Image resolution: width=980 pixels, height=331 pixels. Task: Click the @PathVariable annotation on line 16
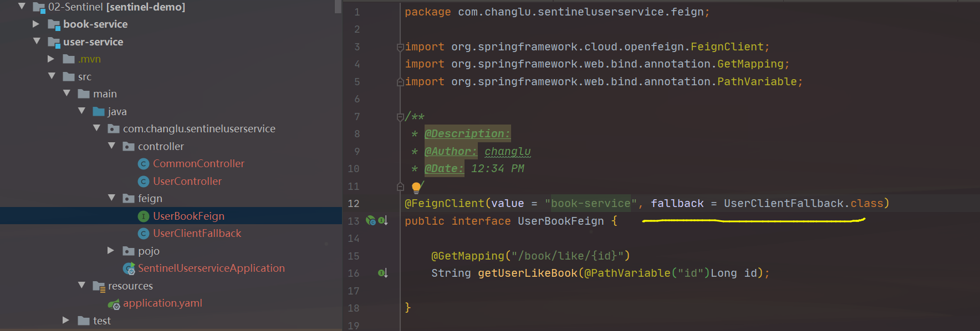click(627, 273)
